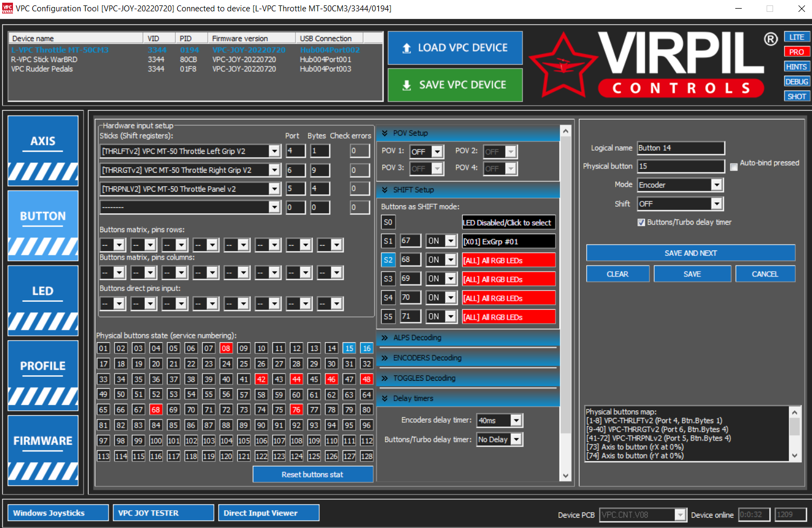Open Encoders delay timer 40ms dropdown
The width and height of the screenshot is (812, 528).
[x=516, y=421]
